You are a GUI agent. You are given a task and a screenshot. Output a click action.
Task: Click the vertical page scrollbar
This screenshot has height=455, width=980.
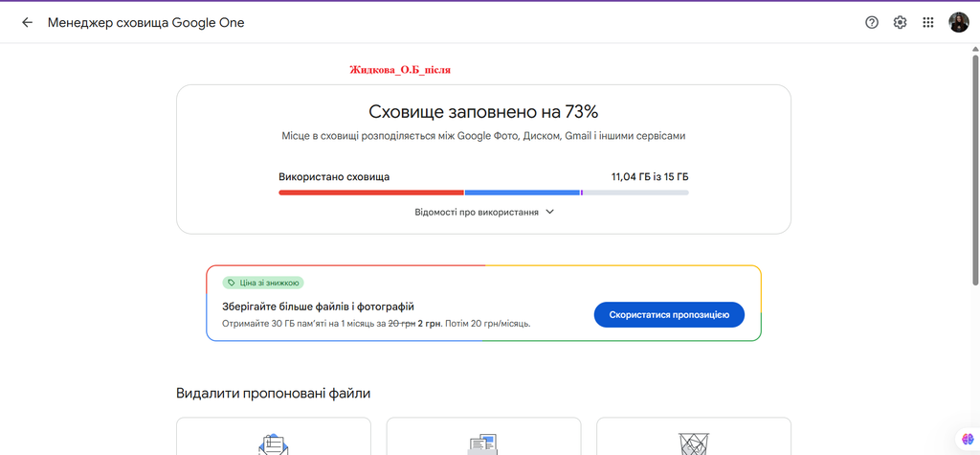(x=975, y=169)
